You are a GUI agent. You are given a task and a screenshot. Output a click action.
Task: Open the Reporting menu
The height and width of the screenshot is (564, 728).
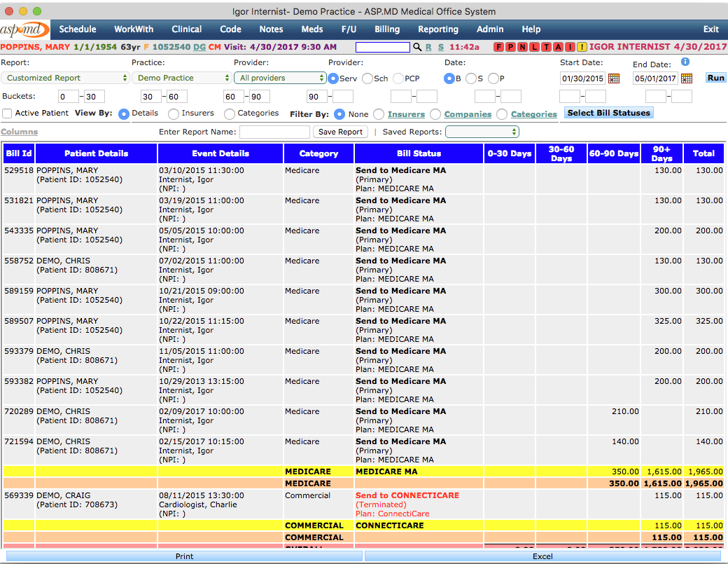coord(437,29)
